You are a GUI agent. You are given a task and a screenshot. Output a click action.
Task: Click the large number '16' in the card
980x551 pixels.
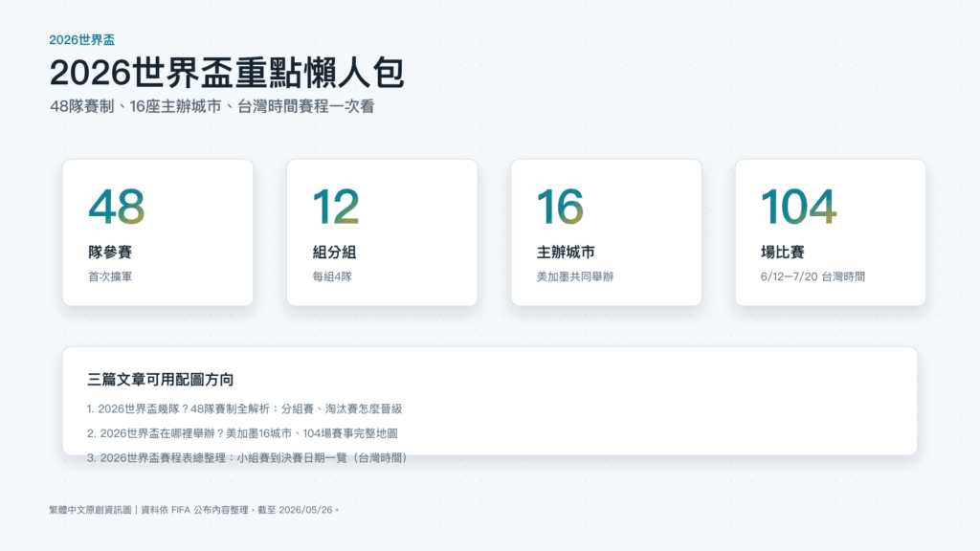(560, 207)
